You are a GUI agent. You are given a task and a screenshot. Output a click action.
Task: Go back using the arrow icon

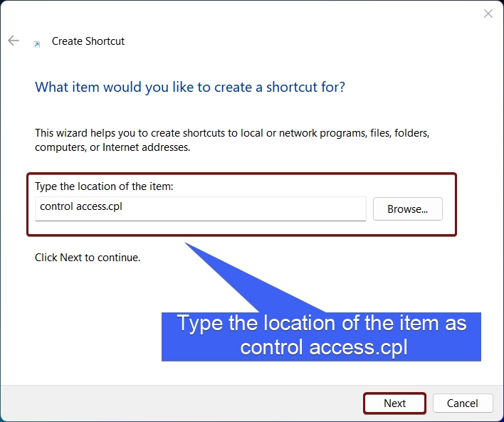pyautogui.click(x=14, y=41)
